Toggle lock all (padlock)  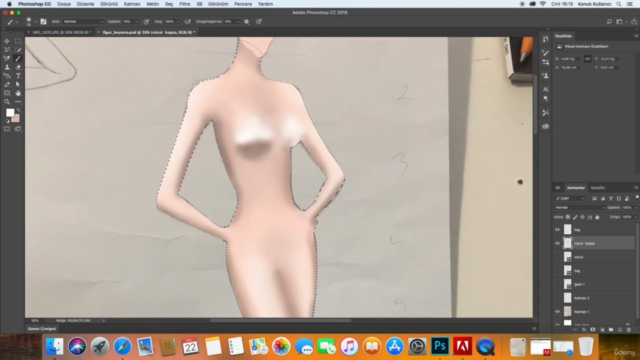point(597,217)
